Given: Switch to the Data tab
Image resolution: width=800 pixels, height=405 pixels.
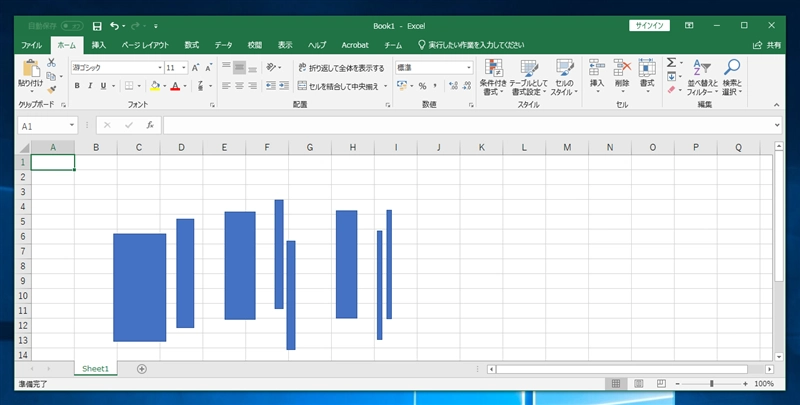Looking at the screenshot, I should [223, 45].
